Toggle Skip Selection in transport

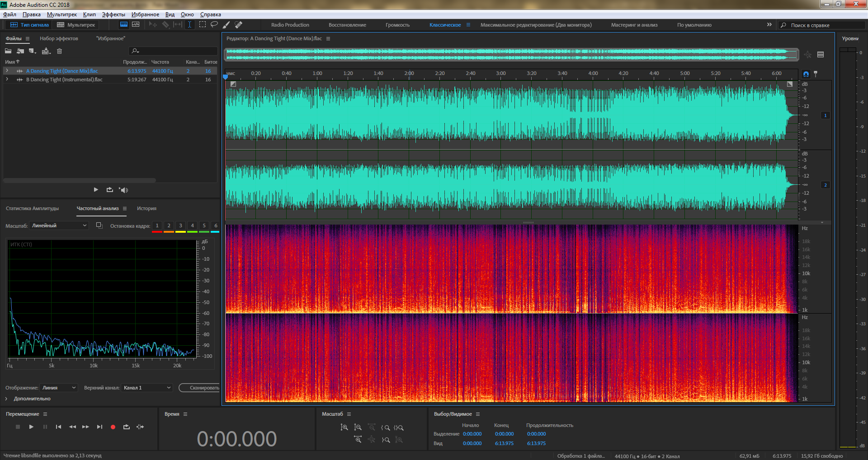tap(140, 427)
